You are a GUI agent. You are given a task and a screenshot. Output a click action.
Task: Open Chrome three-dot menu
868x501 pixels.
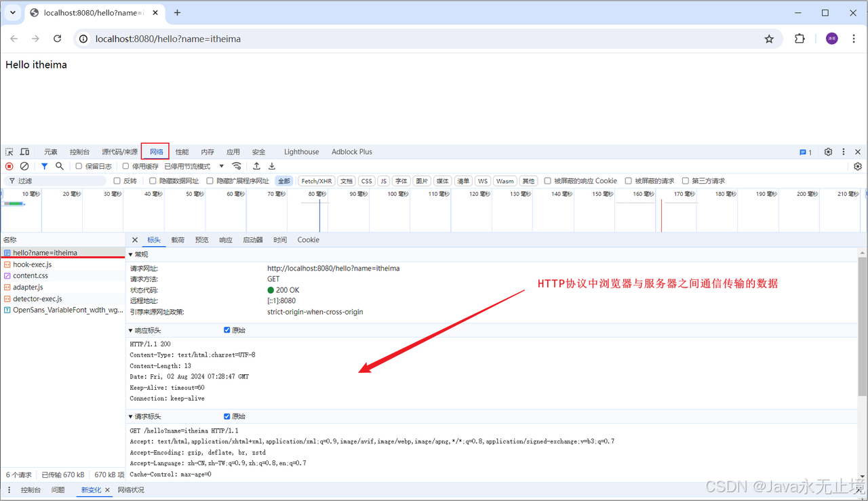pyautogui.click(x=854, y=39)
